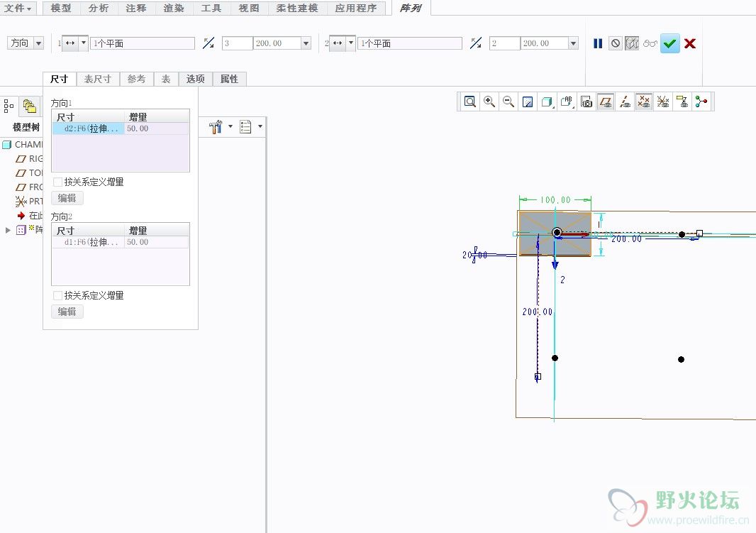Click the model tree tab icon

9,106
